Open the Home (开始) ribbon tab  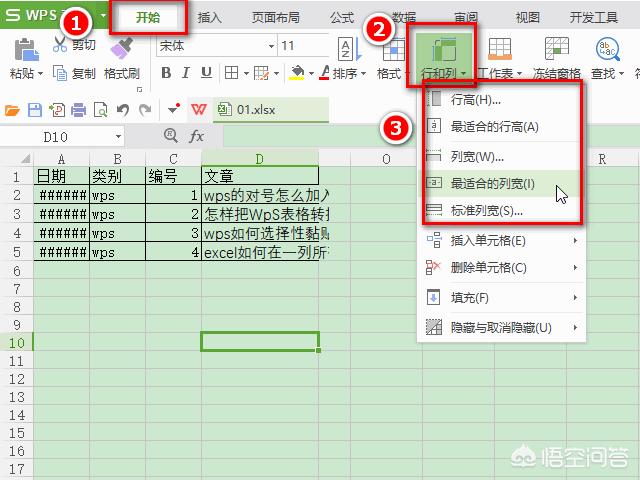coord(148,17)
